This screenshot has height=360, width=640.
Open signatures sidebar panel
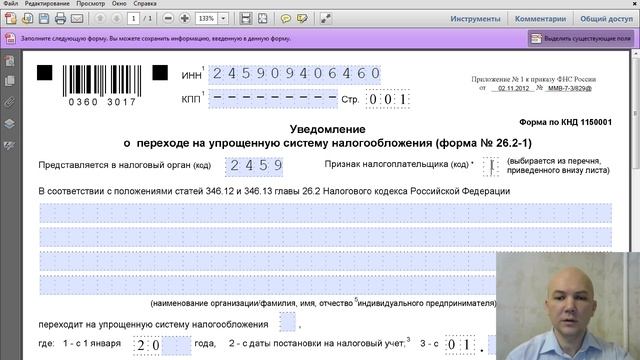[x=9, y=145]
